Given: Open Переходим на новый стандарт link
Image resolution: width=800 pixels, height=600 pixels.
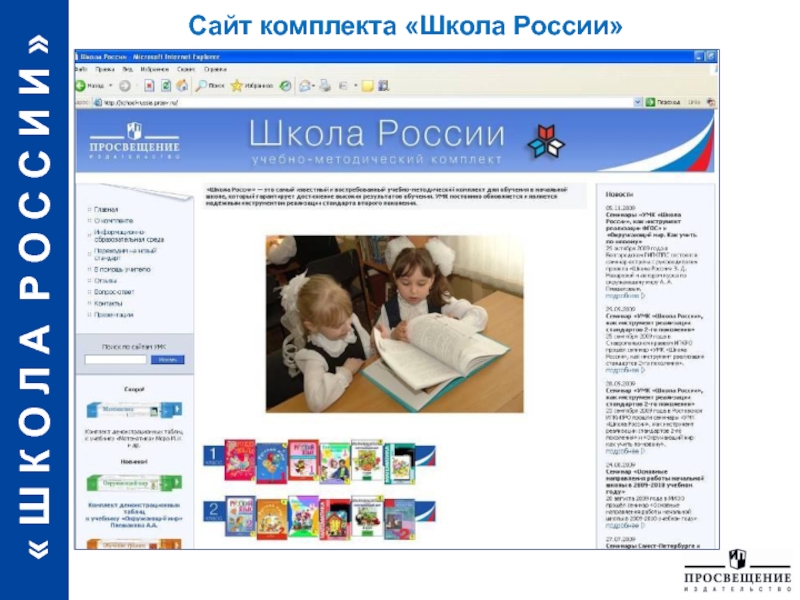Looking at the screenshot, I should 126,254.
